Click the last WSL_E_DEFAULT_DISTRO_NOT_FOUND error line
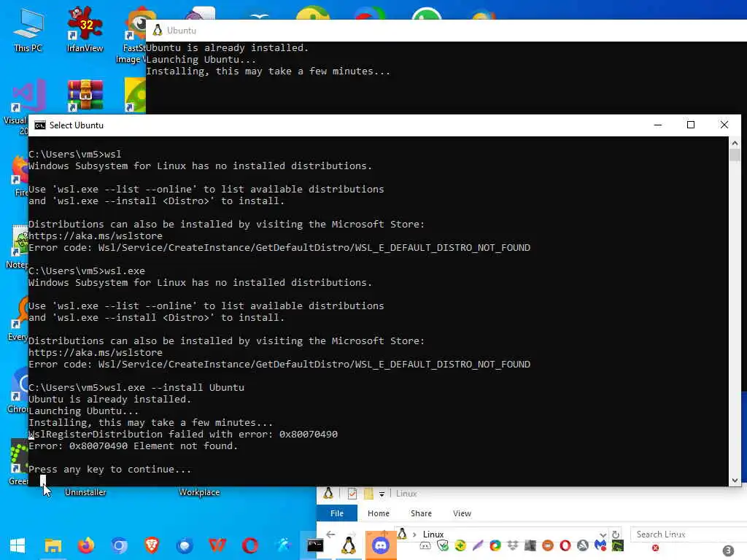The width and height of the screenshot is (747, 560). click(x=279, y=365)
